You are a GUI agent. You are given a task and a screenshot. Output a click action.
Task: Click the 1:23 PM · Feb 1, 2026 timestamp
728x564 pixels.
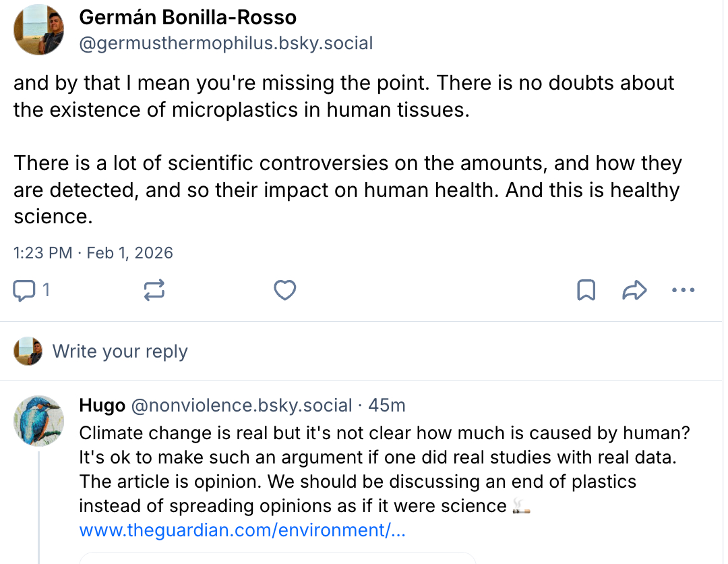pos(93,253)
